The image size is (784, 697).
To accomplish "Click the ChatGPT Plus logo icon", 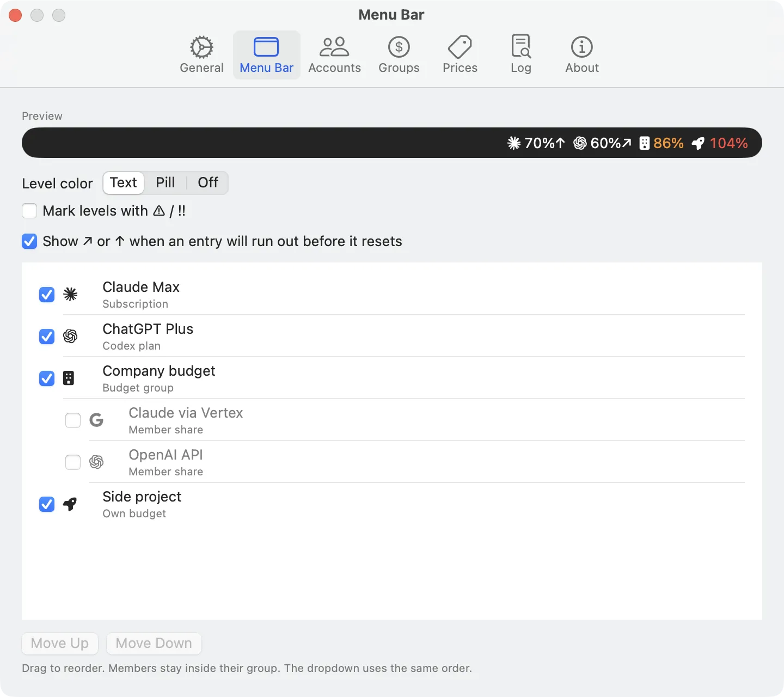I will 70,337.
